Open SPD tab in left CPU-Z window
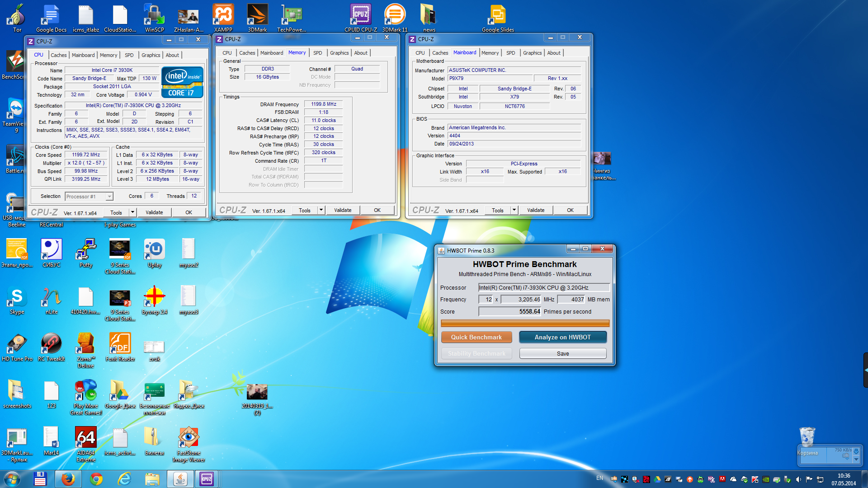 pyautogui.click(x=129, y=55)
